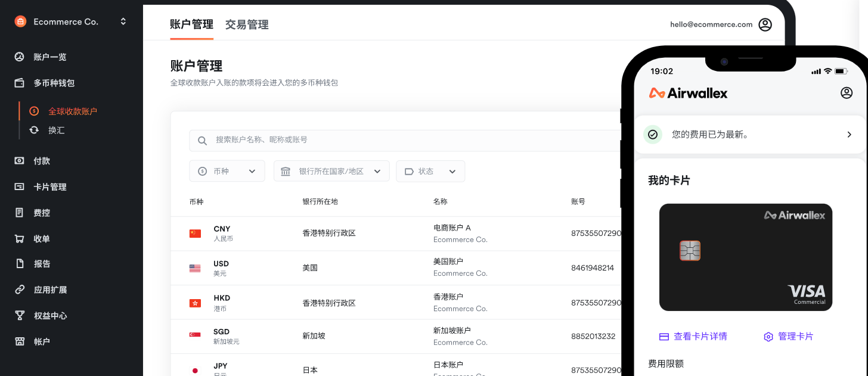The width and height of the screenshot is (868, 376).
Task: Switch to the 交易管理 tab
Action: 246,25
